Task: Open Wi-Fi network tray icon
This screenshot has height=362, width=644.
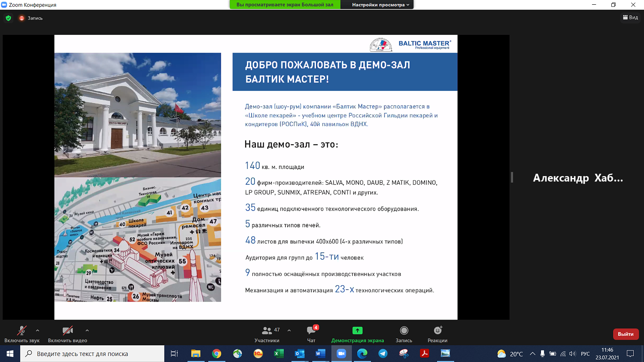Action: (563, 354)
